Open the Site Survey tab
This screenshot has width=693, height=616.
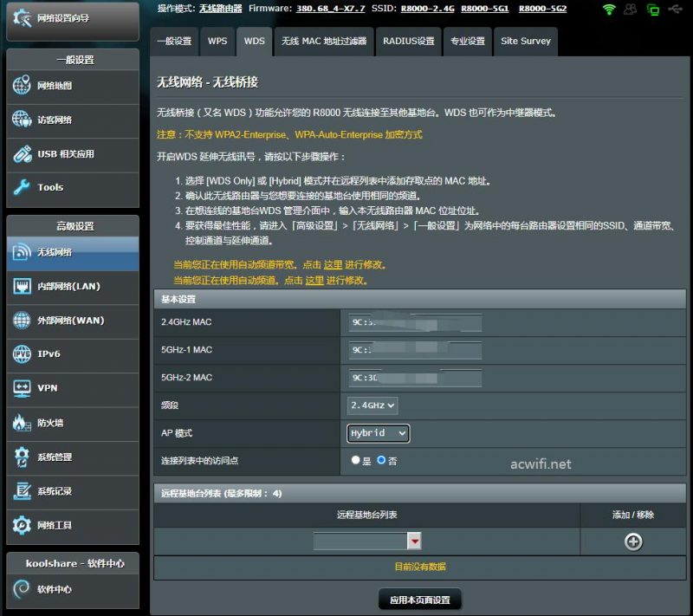click(x=526, y=41)
